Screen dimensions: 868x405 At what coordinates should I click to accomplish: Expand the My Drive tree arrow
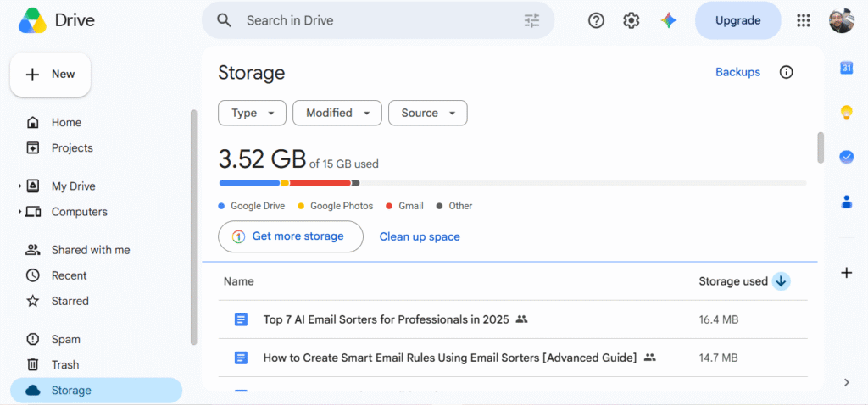click(20, 186)
